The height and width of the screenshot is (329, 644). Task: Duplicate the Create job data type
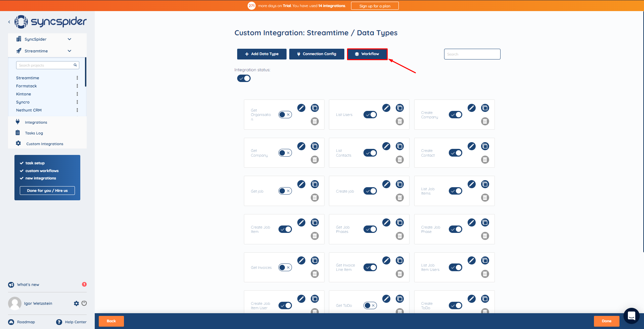(400, 184)
